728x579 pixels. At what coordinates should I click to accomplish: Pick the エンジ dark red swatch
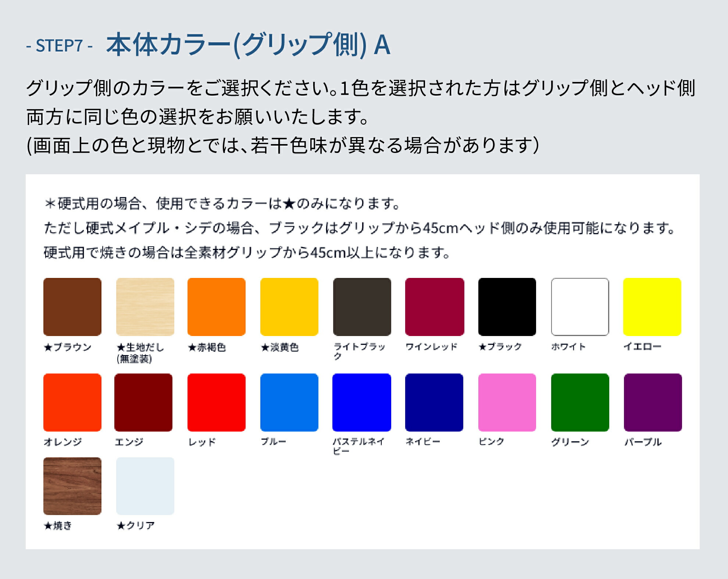click(143, 402)
